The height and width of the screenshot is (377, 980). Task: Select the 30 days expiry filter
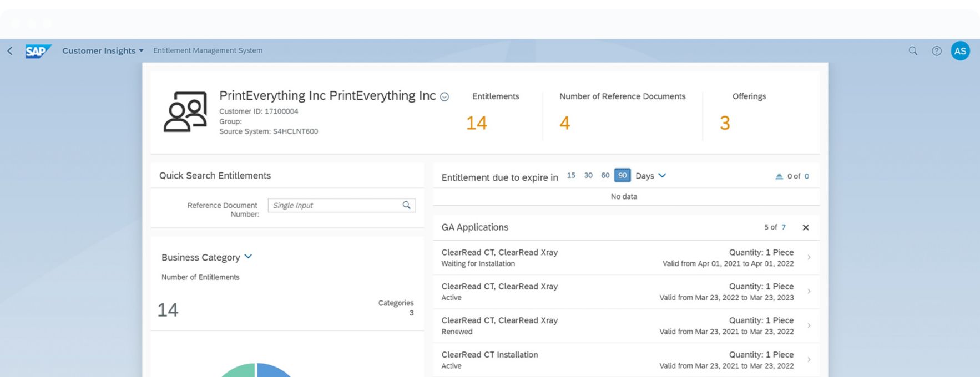(588, 175)
